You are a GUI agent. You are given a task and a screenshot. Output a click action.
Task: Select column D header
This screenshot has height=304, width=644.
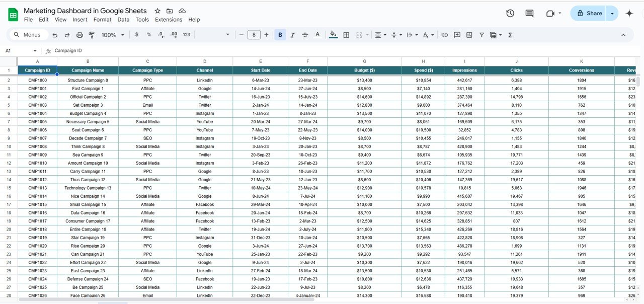pos(205,61)
